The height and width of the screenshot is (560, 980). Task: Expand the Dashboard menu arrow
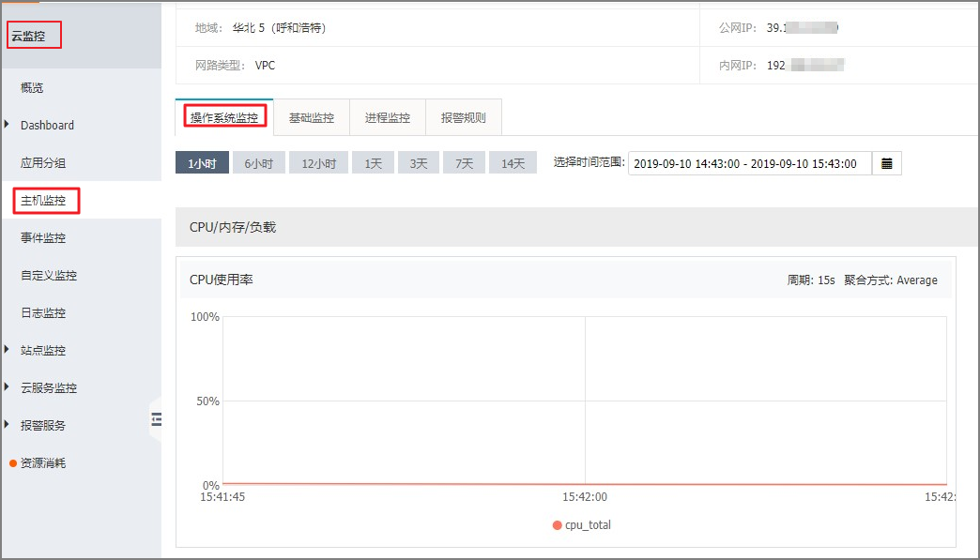click(7, 124)
